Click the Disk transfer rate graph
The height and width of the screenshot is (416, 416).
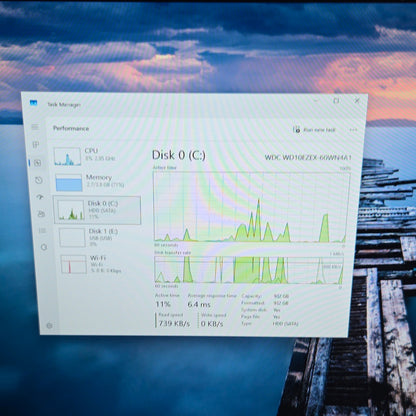click(249, 270)
